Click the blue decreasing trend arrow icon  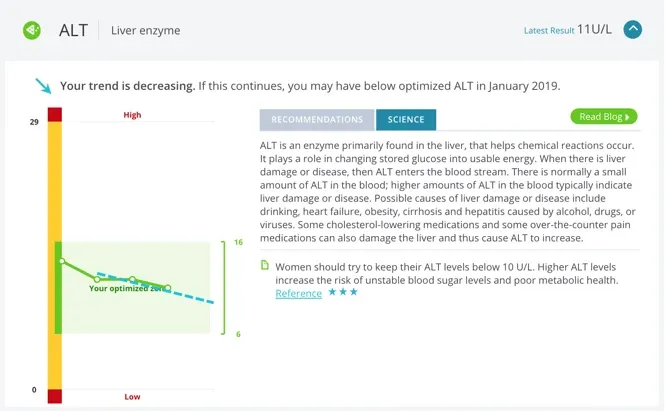[x=43, y=86]
